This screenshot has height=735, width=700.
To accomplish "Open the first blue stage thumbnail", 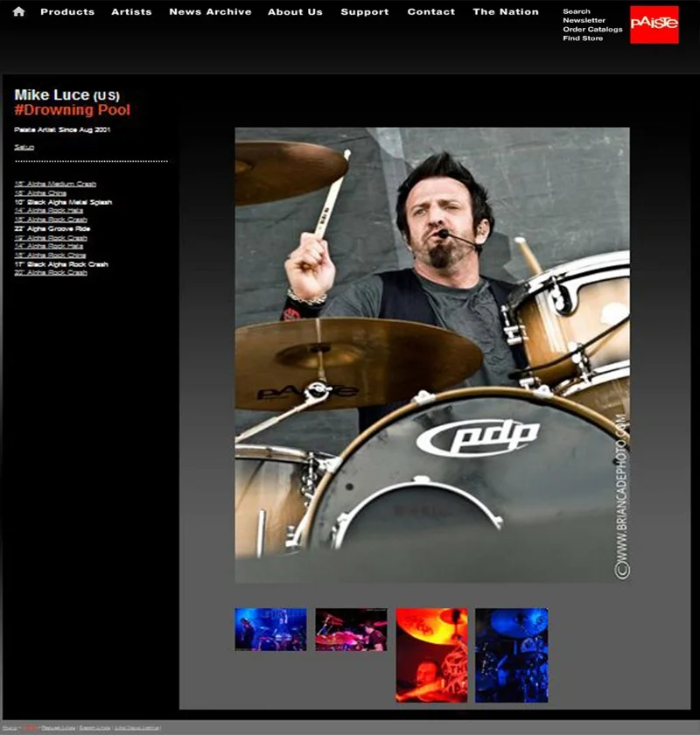I will click(270, 629).
